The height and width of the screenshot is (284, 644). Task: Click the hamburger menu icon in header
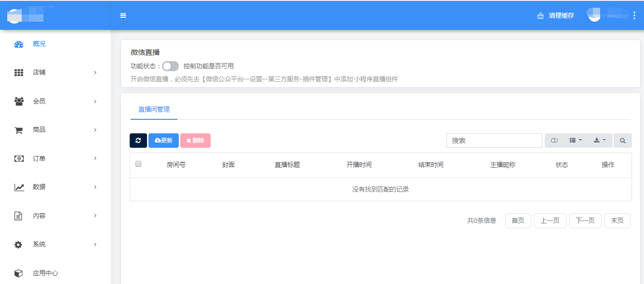click(x=123, y=15)
